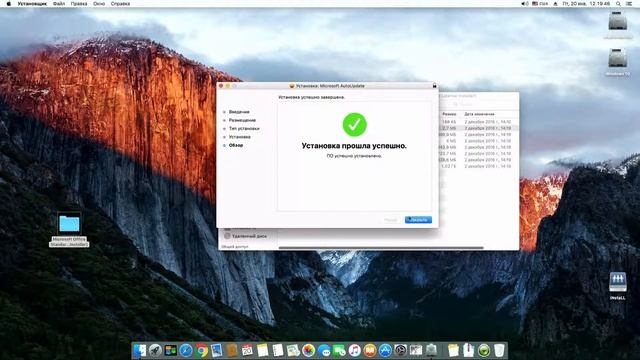The height and width of the screenshot is (360, 640).
Task: Open Notes from the Dock
Action: pos(262,350)
